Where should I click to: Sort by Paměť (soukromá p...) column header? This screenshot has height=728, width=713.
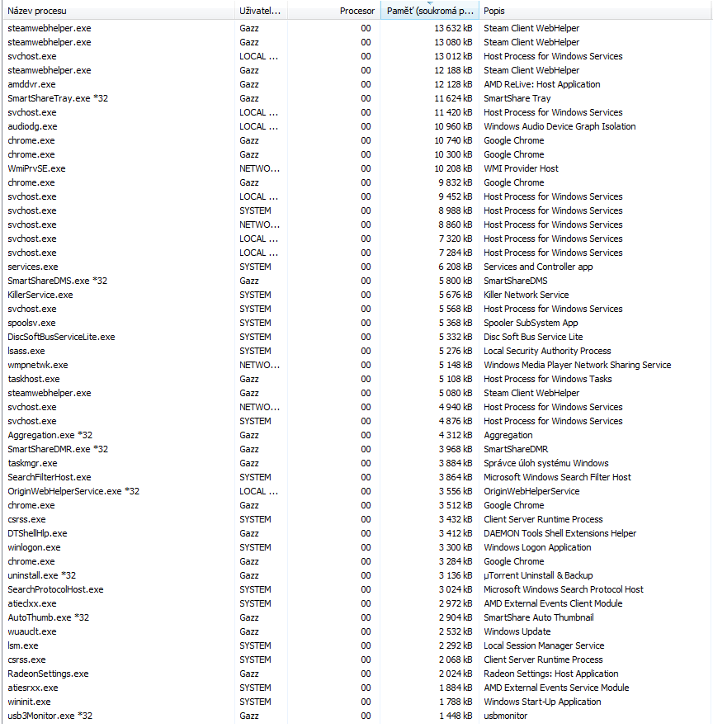coord(429,11)
